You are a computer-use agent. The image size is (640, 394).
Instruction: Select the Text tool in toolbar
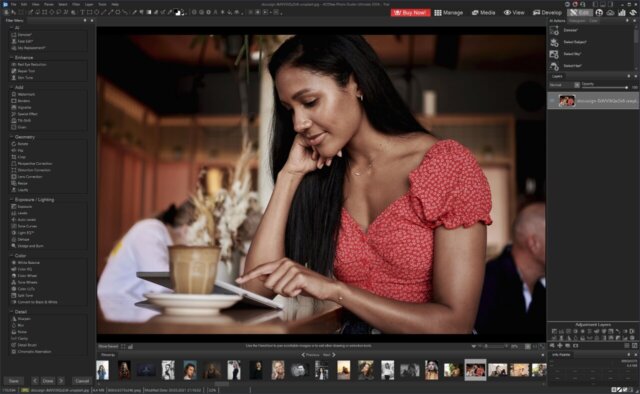click(x=82, y=13)
